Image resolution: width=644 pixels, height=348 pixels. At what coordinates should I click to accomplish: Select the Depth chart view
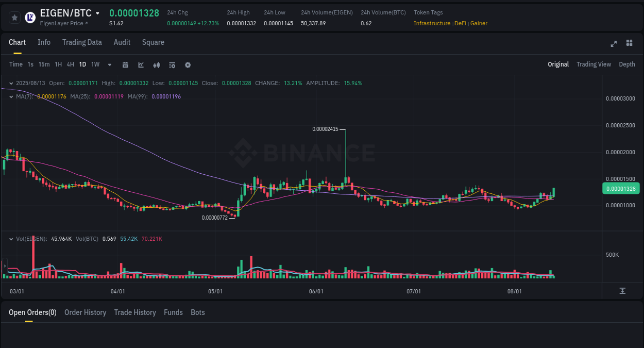click(x=626, y=64)
